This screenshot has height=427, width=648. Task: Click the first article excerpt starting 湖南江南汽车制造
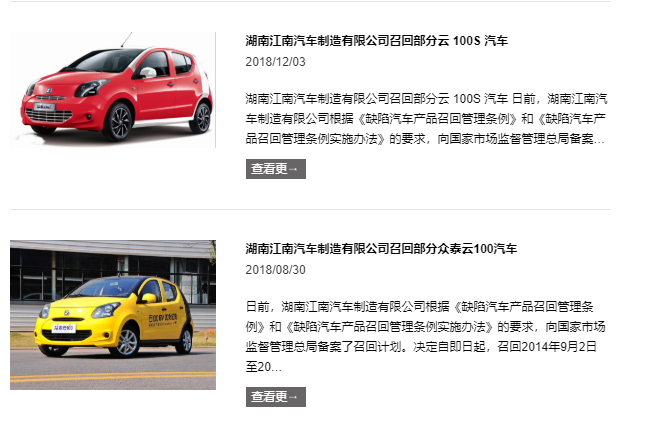[426, 119]
